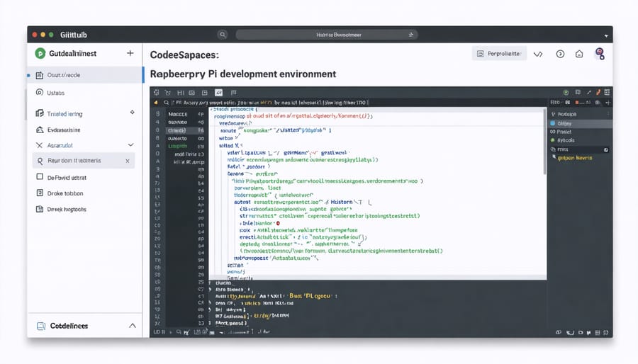The width and height of the screenshot is (638, 364).
Task: Click the sidebar search filter field
Action: point(84,161)
